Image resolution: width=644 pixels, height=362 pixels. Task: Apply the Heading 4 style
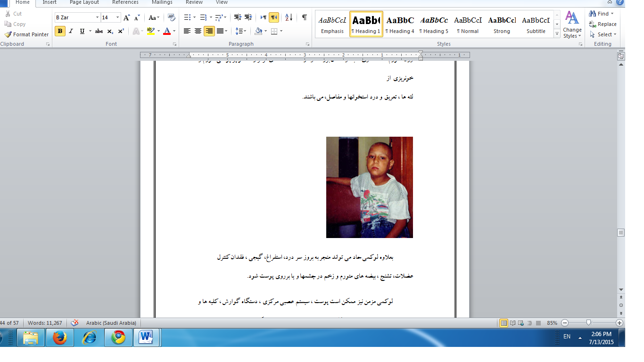pos(400,25)
